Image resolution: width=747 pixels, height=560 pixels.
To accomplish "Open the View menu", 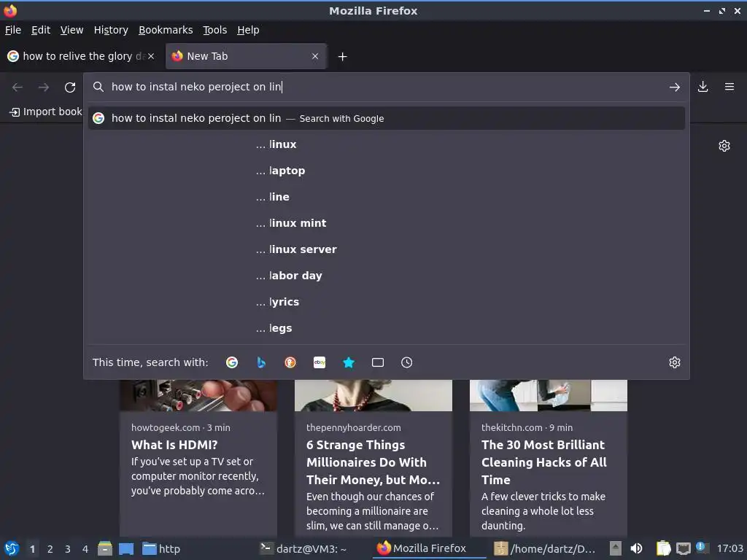I will click(71, 30).
